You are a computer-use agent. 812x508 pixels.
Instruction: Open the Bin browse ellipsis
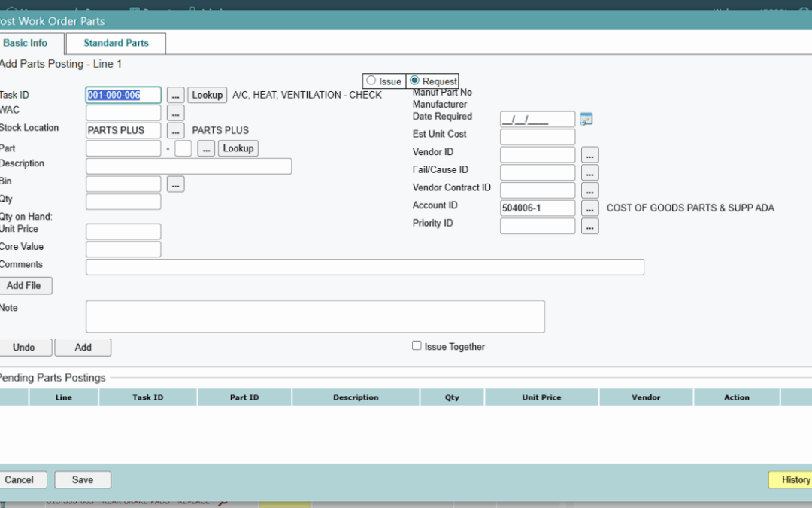point(175,184)
